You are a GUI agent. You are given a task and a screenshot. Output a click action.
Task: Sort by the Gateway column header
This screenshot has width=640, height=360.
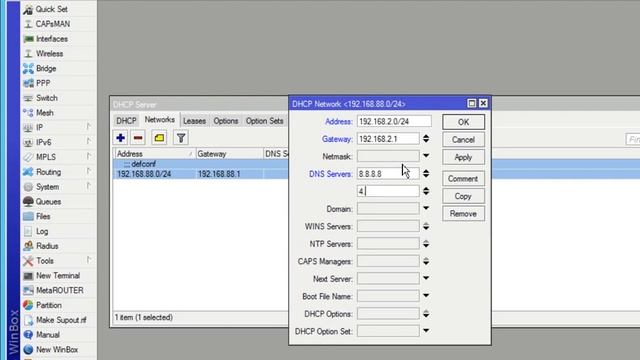[x=229, y=154]
